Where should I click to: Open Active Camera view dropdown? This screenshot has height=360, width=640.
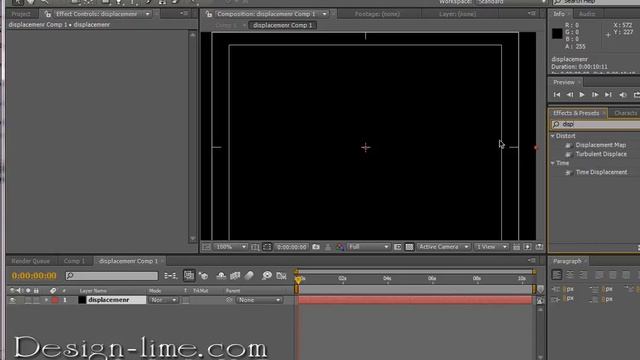(444, 247)
